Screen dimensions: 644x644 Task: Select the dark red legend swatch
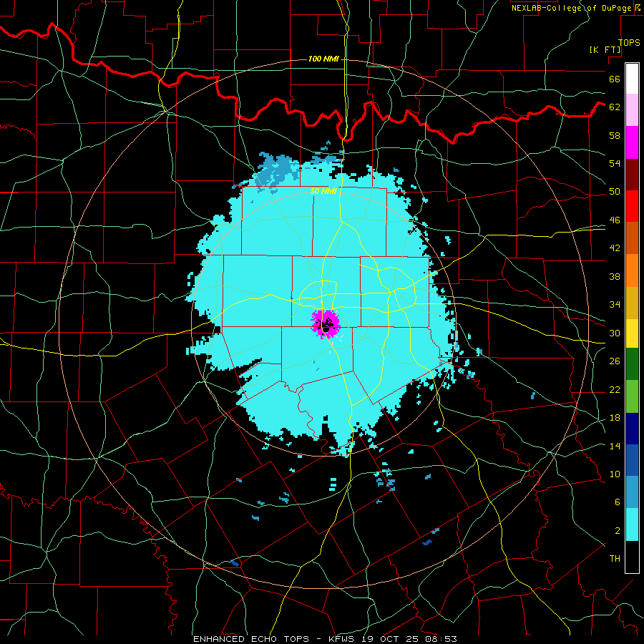pyautogui.click(x=632, y=174)
